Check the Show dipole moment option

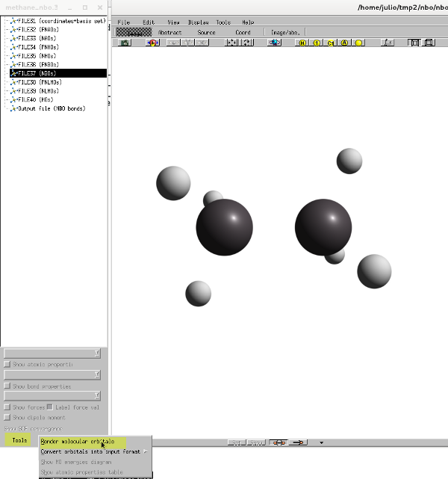tap(7, 418)
